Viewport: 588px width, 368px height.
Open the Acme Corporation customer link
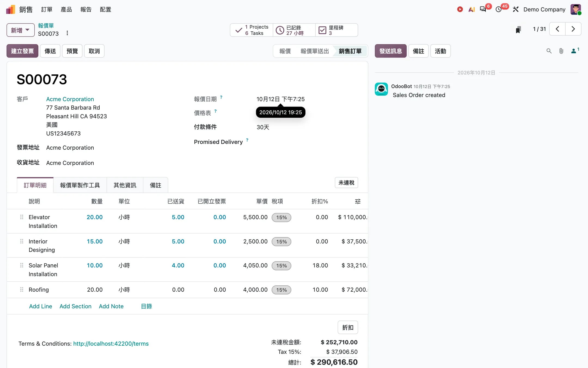coord(70,99)
